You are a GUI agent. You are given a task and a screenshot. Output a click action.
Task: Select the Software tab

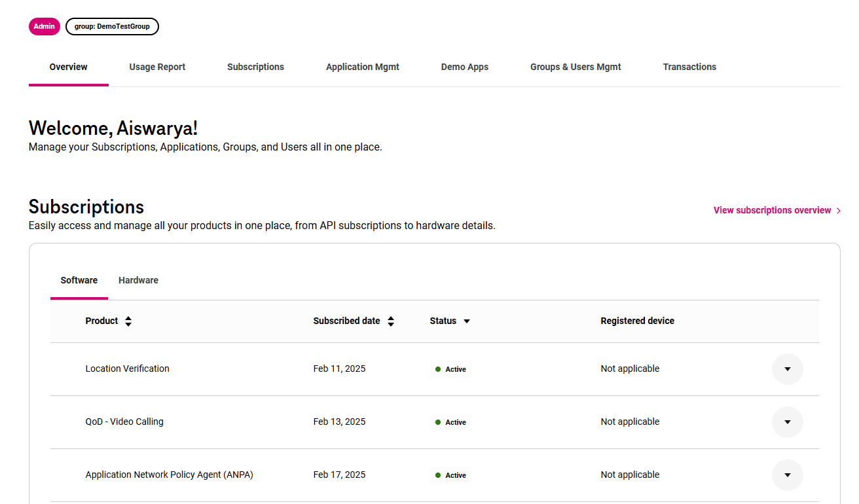(x=79, y=280)
